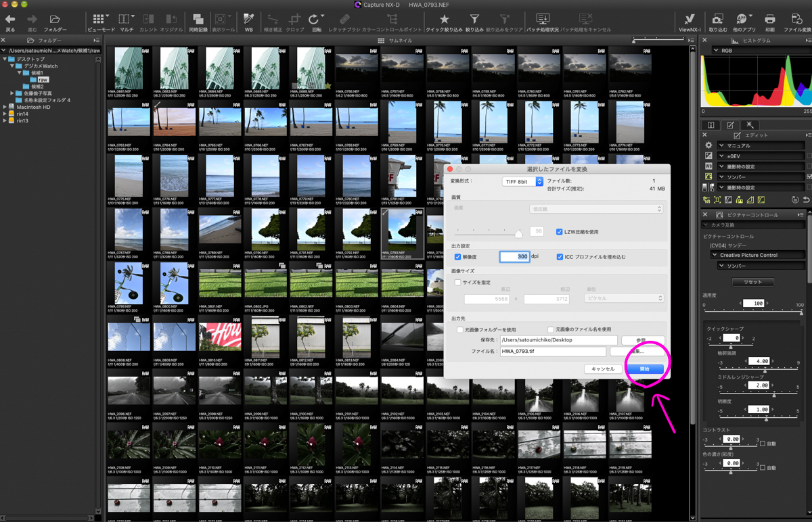Select the raw folder in tree

pos(43,80)
